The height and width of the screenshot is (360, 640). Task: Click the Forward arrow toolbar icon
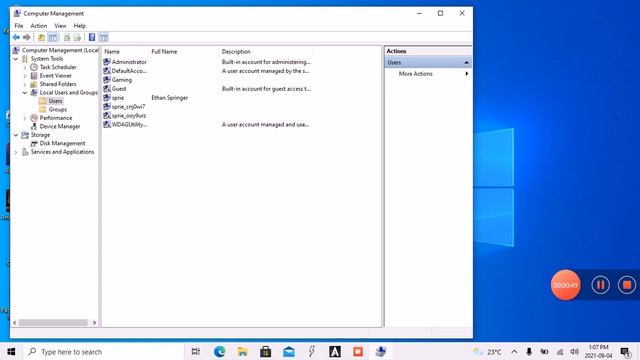coord(27,38)
